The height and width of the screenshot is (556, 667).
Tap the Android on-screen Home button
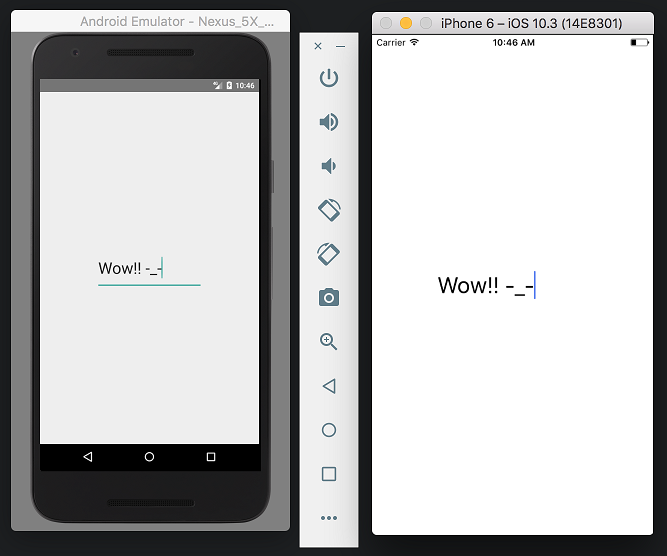(149, 457)
